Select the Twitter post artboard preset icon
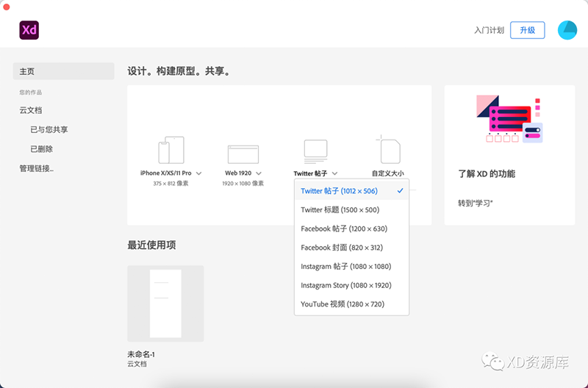 click(x=315, y=151)
